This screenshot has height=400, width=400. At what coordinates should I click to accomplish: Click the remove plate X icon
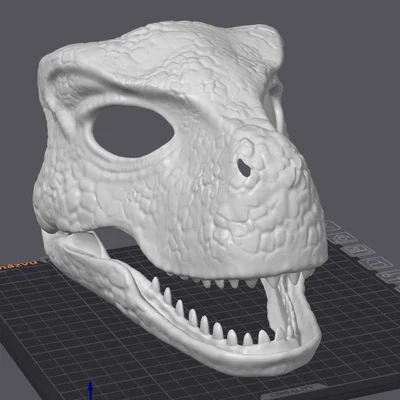[x=333, y=227]
